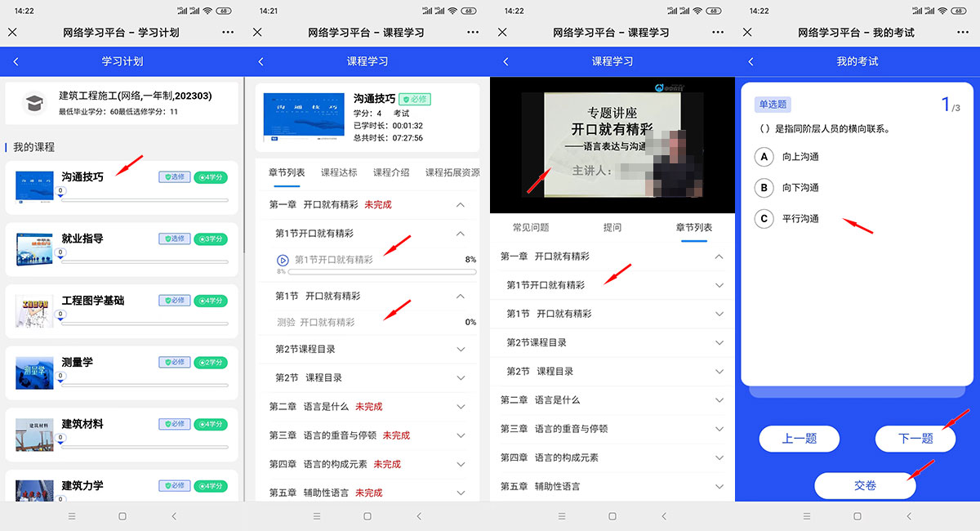Open the 提问 tab below the video
Image resolution: width=980 pixels, height=531 pixels.
(x=612, y=225)
